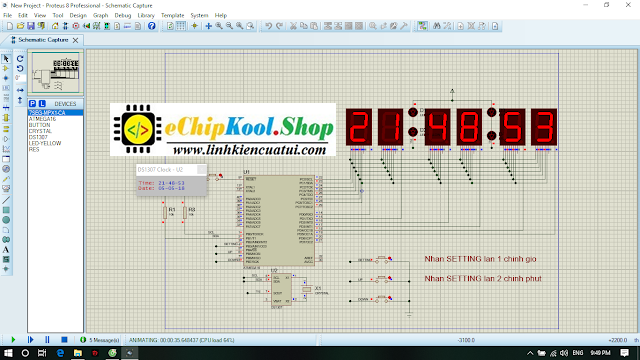Click the Cut scissors icon
640x360 pixels.
click(293, 26)
